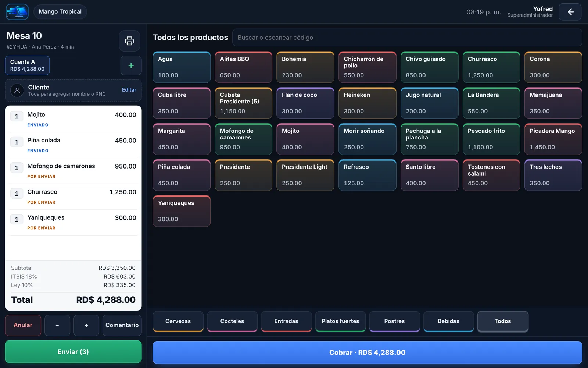Click the printer icon for Mesa 10
This screenshot has width=588, height=368.
pyautogui.click(x=129, y=41)
